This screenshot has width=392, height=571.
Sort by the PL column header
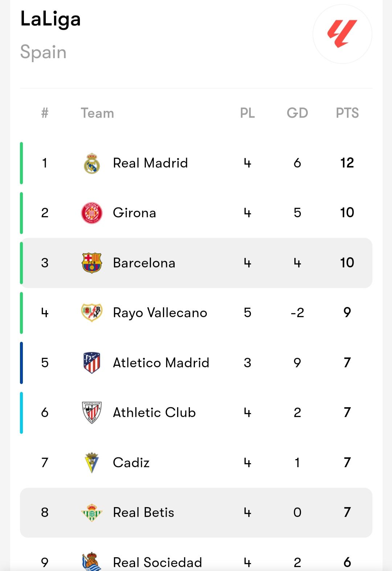(x=248, y=113)
